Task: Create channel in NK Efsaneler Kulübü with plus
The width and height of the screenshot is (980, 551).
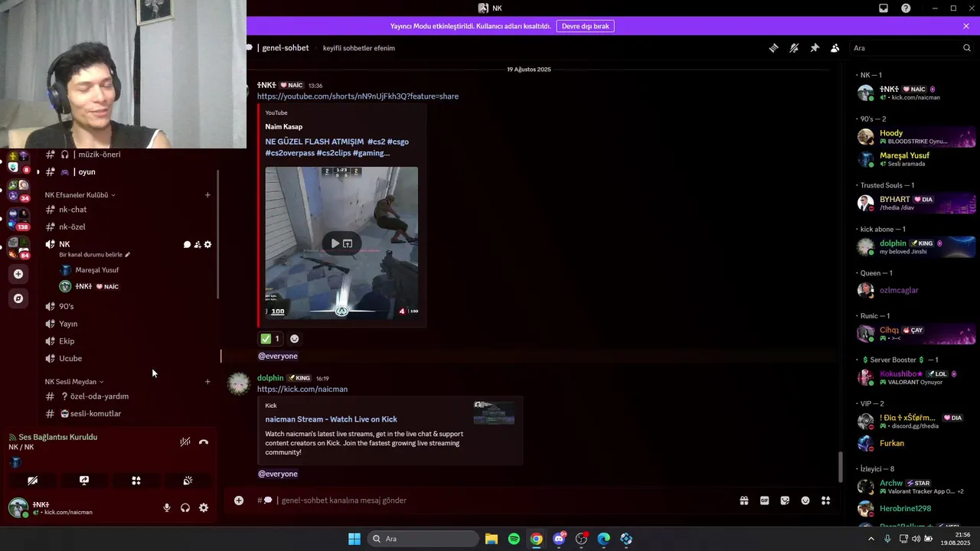Action: 207,195
